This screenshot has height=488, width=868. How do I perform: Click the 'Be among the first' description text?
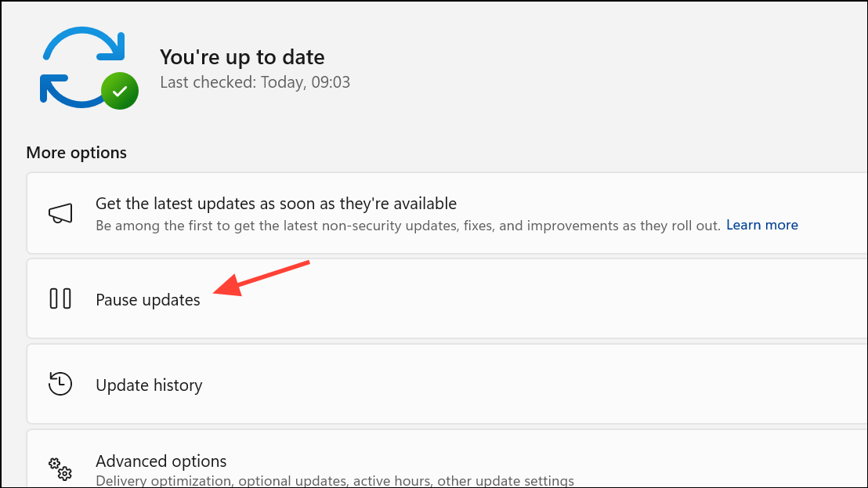pos(408,226)
